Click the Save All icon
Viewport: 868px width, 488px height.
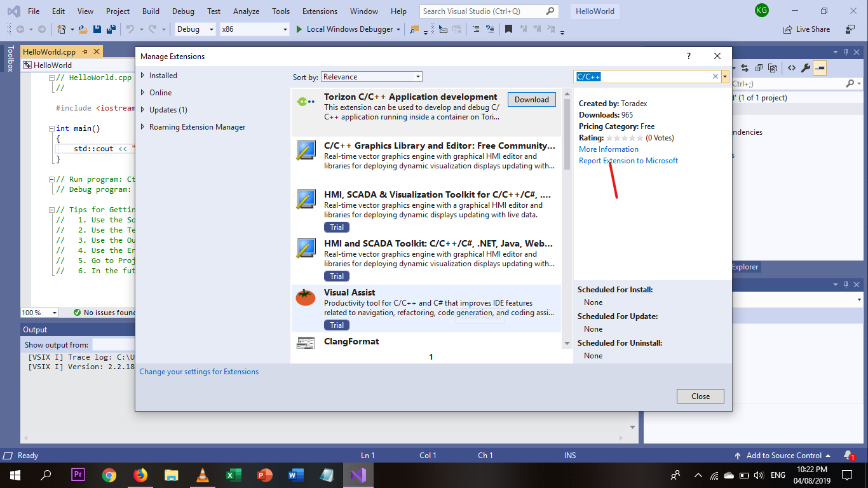111,29
